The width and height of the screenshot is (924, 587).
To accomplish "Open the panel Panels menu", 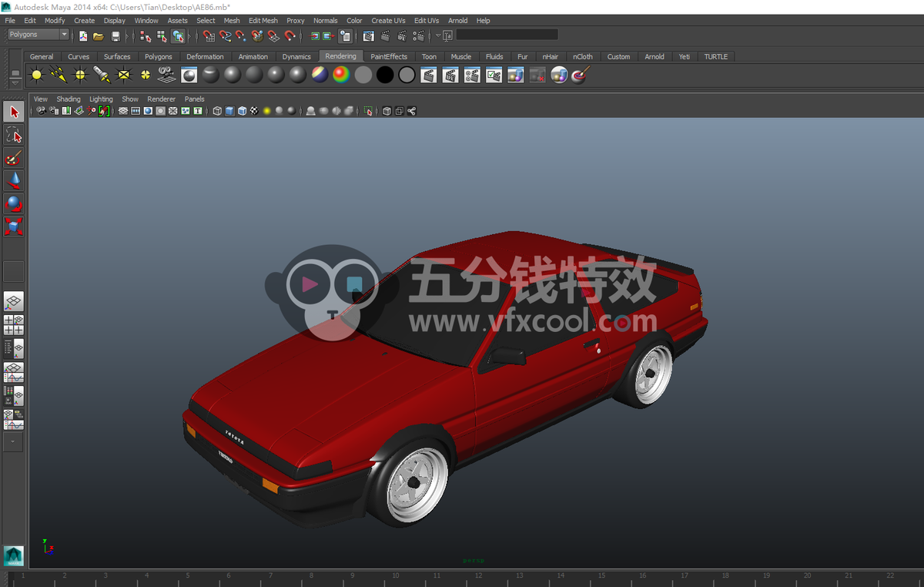I will (x=195, y=99).
